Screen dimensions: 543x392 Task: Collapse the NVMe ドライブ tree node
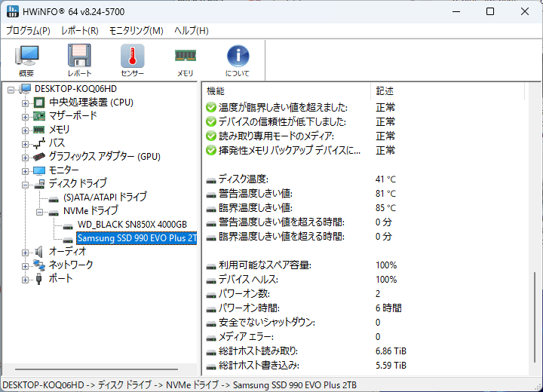(40, 211)
